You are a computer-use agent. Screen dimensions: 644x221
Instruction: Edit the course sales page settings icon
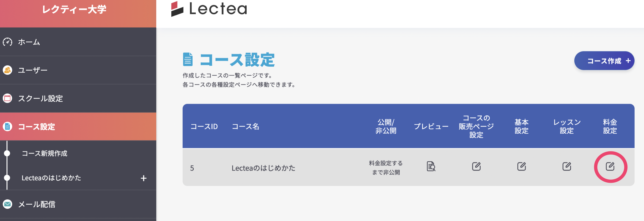tap(476, 166)
